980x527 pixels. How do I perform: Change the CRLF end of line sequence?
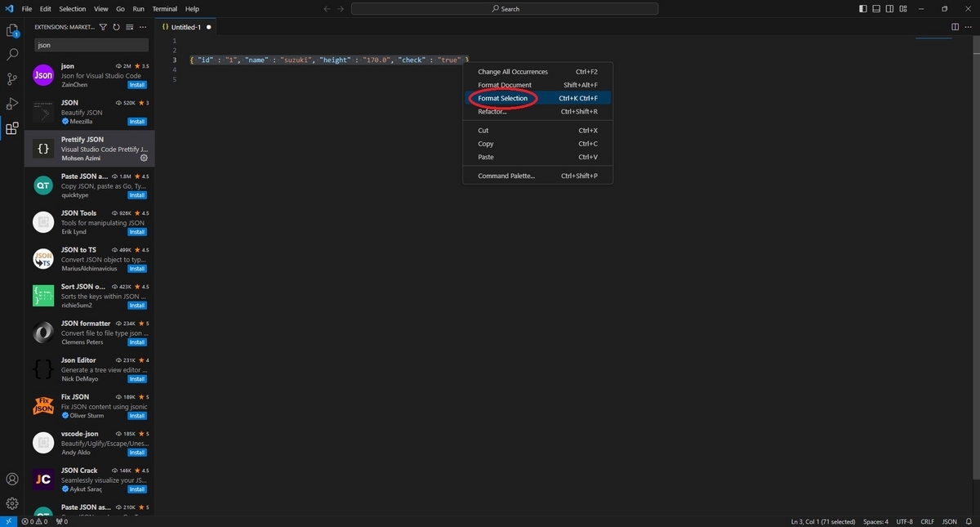(x=928, y=521)
